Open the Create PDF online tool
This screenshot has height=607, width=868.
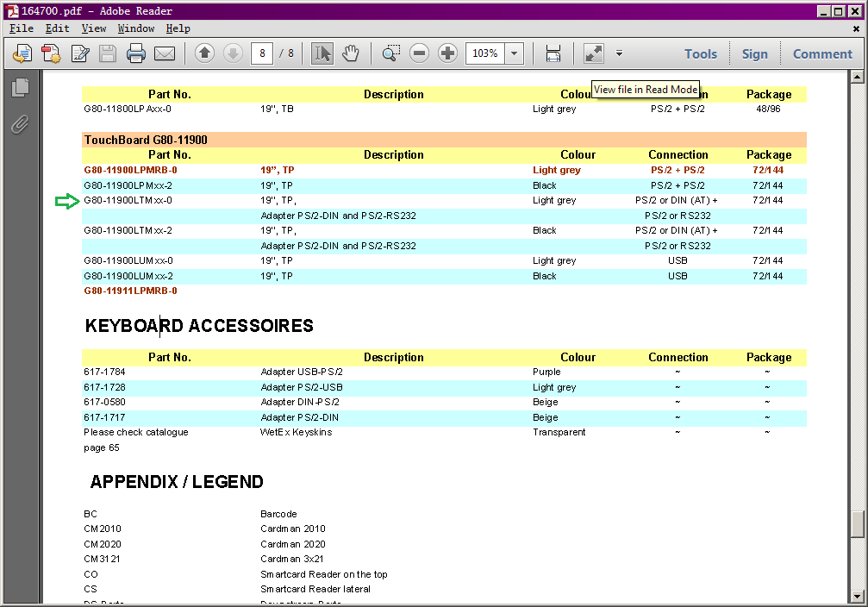coord(51,53)
